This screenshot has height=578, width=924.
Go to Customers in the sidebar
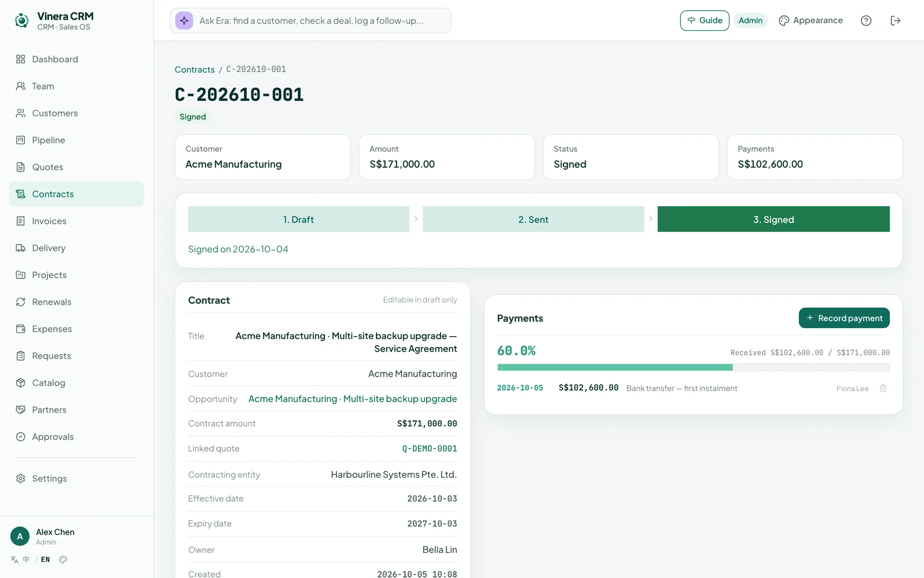click(77, 113)
